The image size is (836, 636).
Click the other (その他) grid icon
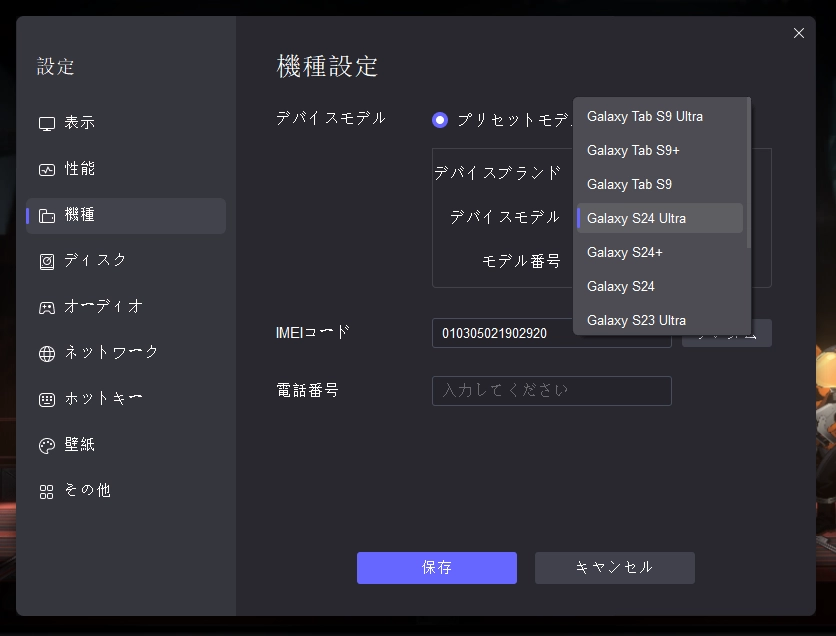point(47,492)
